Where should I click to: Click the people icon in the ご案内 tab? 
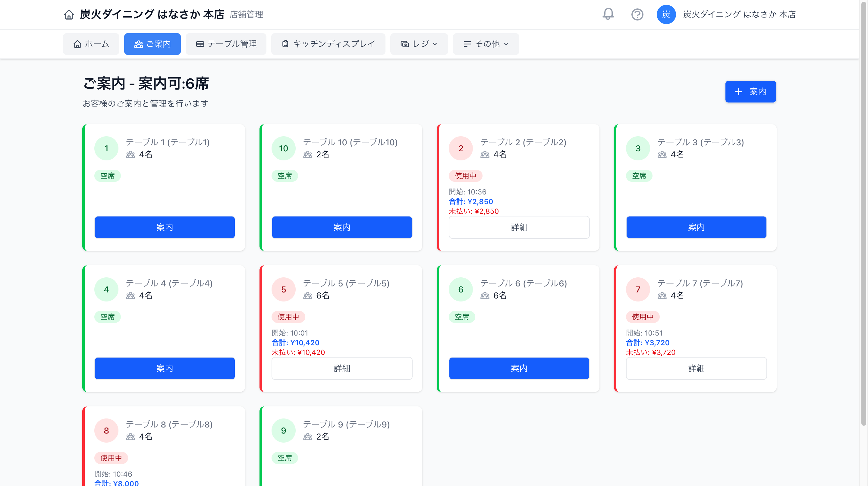click(x=139, y=44)
